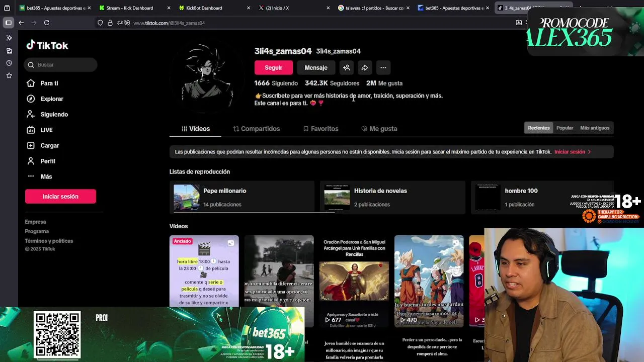Sort videos by Recientes
The width and height of the screenshot is (644, 362).
(538, 128)
